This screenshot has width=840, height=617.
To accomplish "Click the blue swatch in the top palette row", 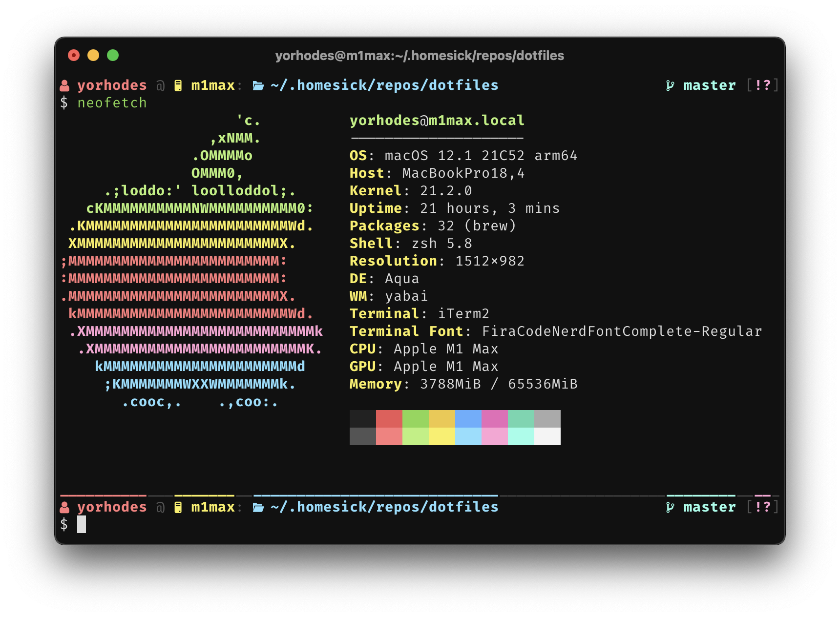I will (x=468, y=419).
